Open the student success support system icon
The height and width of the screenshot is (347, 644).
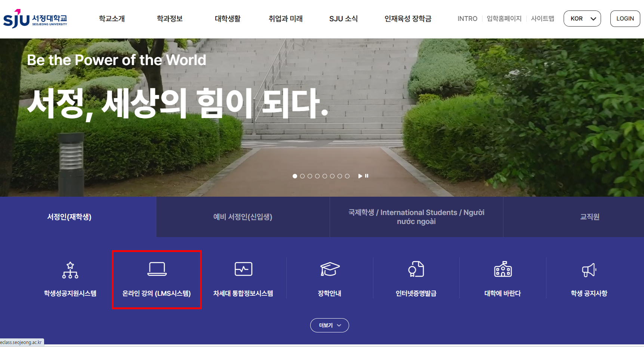(70, 270)
